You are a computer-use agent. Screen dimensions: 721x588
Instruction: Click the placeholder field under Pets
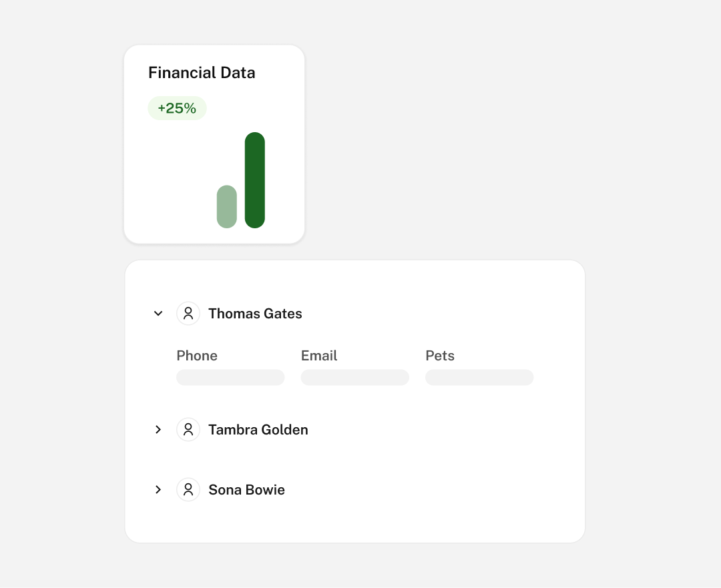click(x=479, y=377)
